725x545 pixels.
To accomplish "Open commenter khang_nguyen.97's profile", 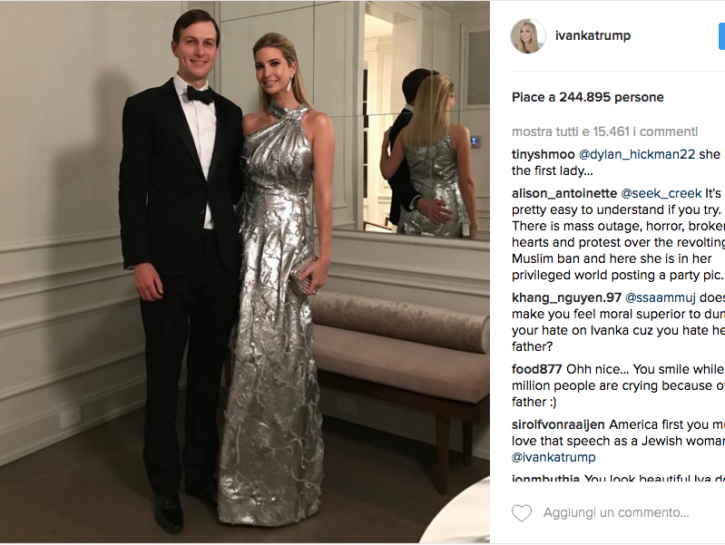I will coord(566,298).
